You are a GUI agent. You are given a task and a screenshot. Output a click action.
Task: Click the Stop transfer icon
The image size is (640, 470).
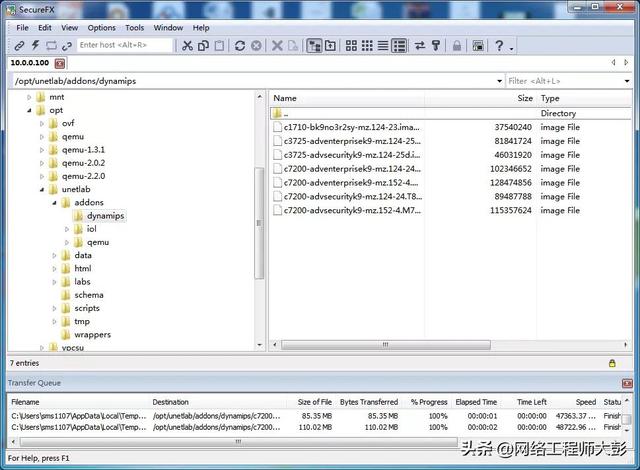click(256, 45)
